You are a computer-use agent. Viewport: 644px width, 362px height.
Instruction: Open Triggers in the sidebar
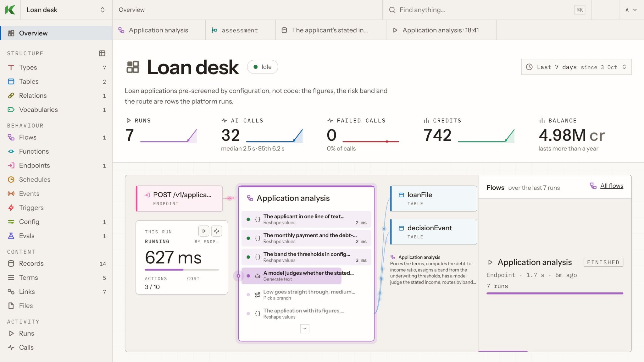[56, 208]
